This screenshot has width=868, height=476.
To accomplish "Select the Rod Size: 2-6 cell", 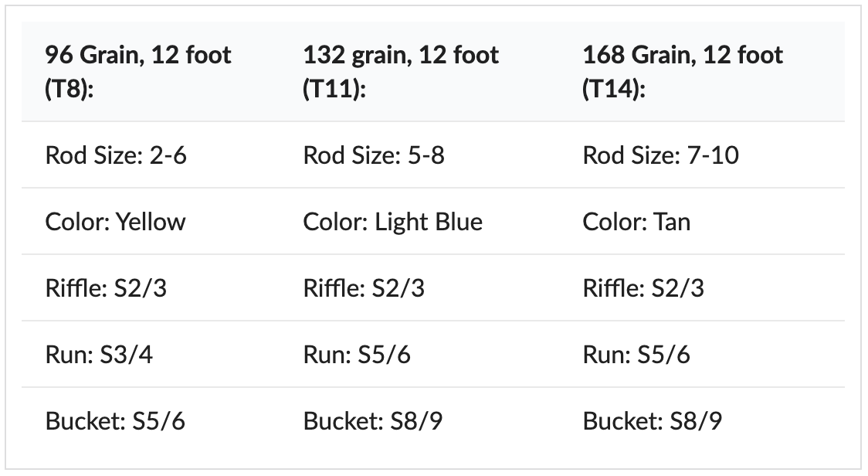I will point(151,155).
